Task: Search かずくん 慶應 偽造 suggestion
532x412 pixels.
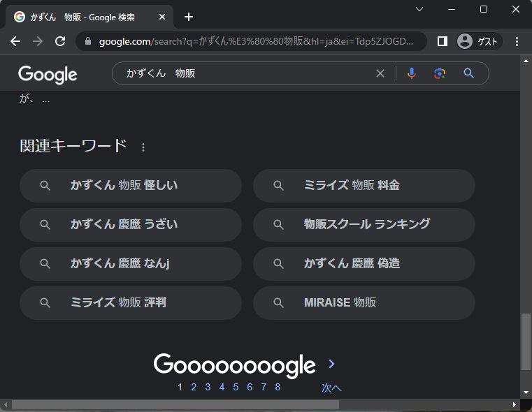Action: tap(364, 263)
